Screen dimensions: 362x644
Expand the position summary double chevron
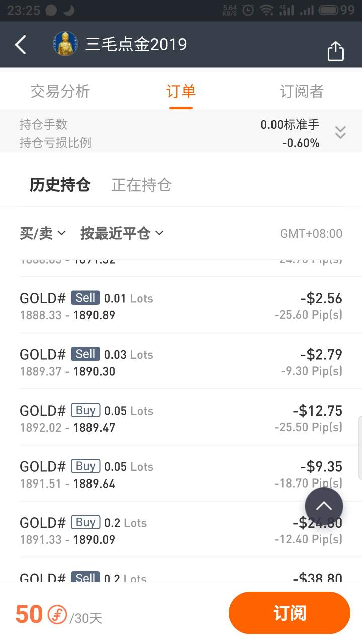(340, 133)
